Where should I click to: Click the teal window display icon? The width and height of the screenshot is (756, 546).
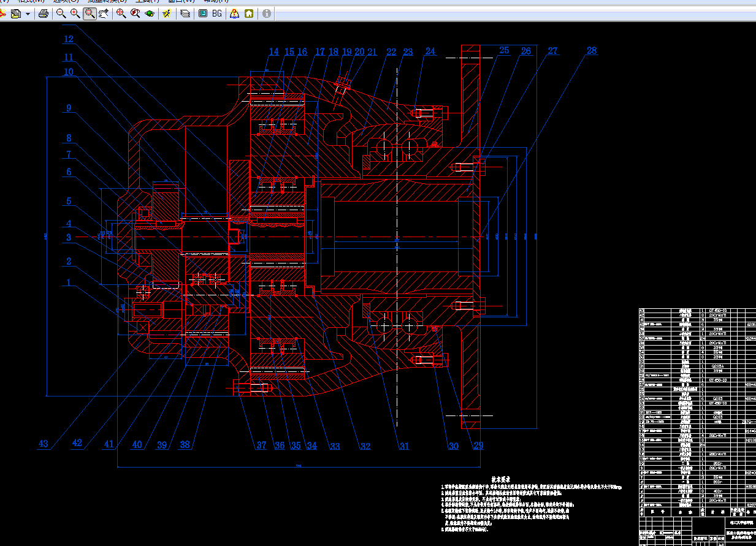pos(203,13)
